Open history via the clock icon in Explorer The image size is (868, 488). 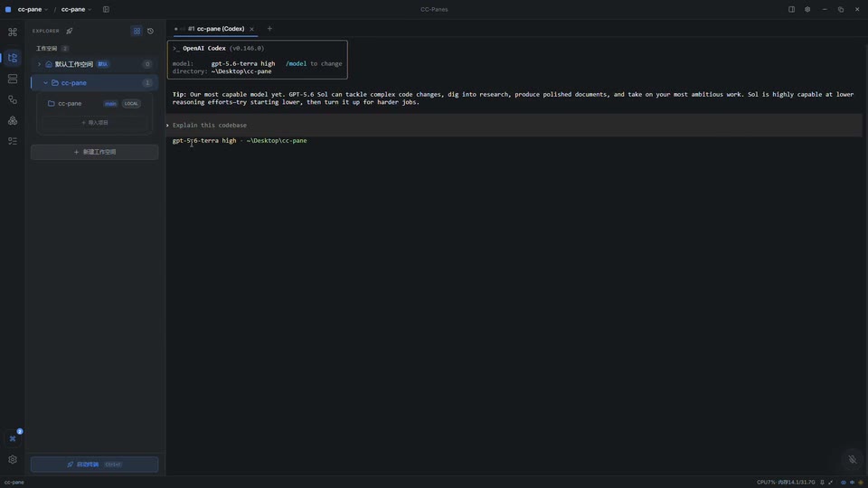(151, 31)
